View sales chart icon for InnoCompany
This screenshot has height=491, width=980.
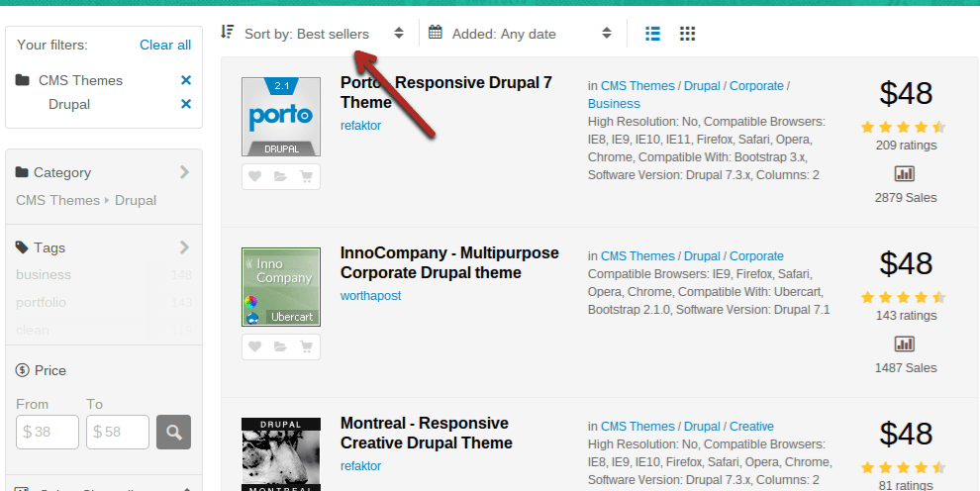[x=905, y=344]
